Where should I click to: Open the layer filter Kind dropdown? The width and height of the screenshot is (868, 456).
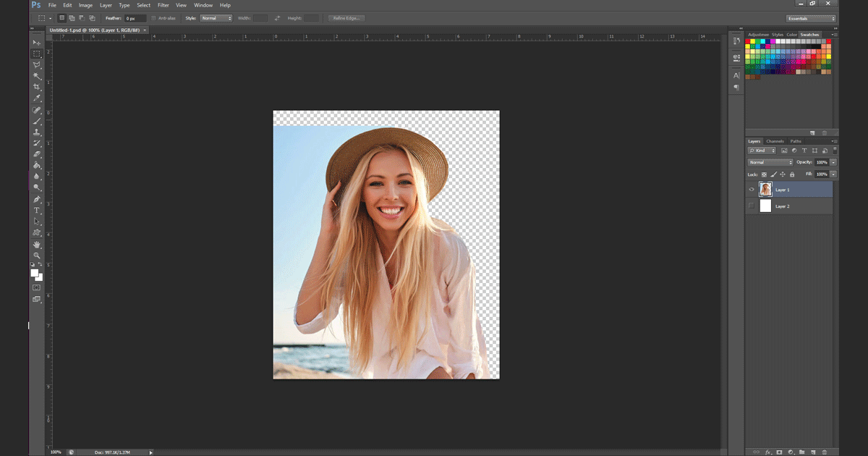point(762,151)
